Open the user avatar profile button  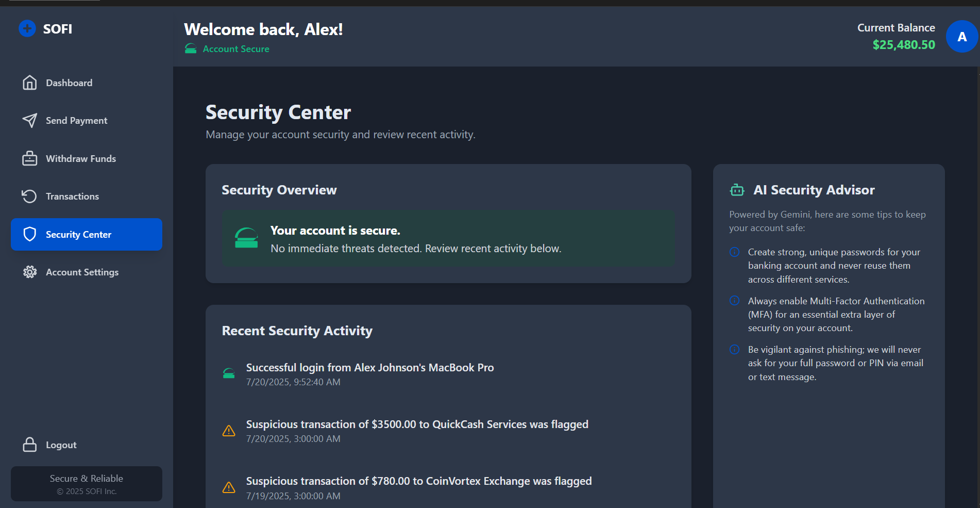pos(961,37)
